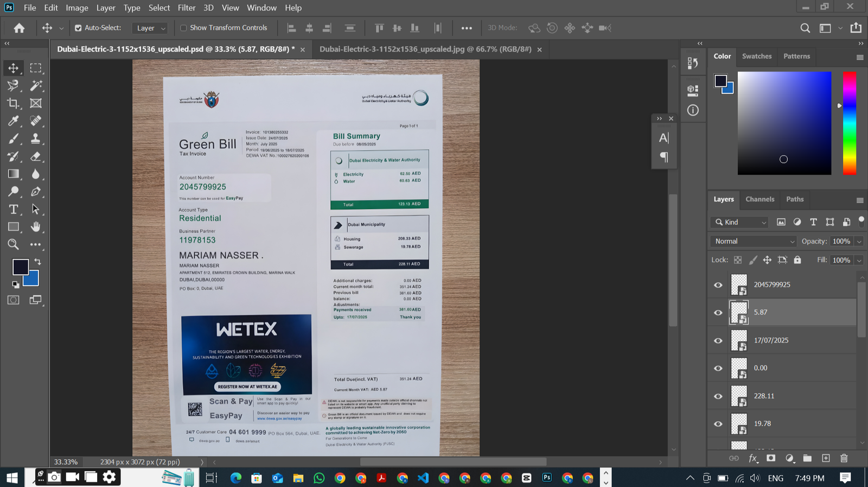The width and height of the screenshot is (868, 487).
Task: Open Visual Studio Code from taskbar
Action: tap(423, 478)
